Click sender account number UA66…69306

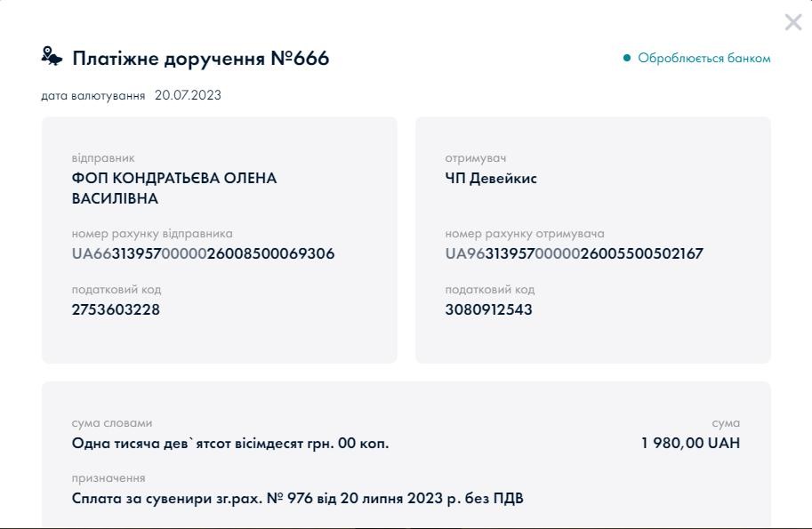(203, 253)
